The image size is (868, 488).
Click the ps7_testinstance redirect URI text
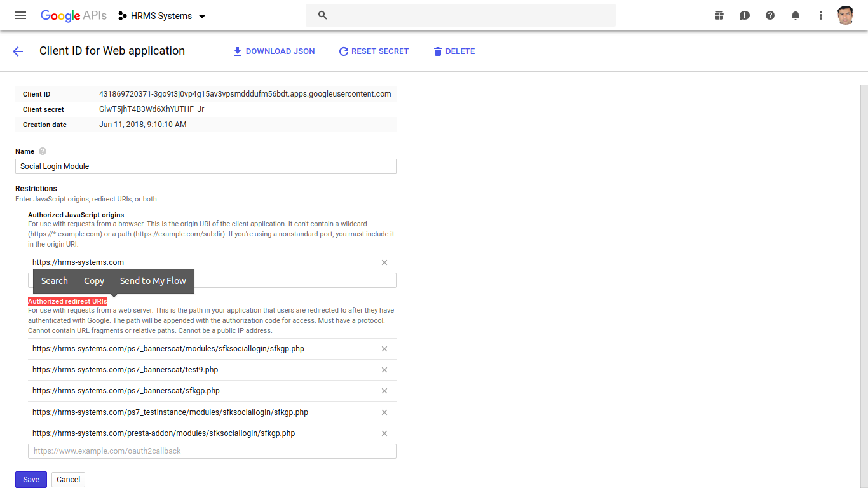tap(170, 412)
